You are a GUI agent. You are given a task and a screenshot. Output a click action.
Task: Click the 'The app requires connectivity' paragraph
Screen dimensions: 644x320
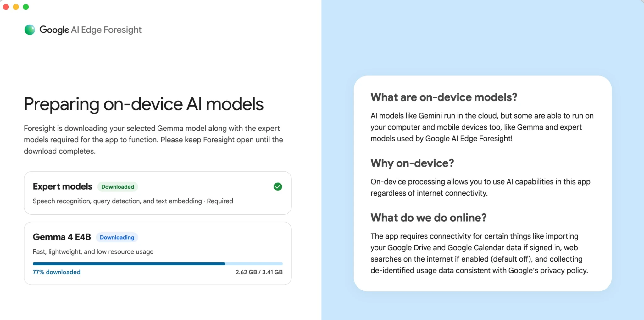point(479,253)
